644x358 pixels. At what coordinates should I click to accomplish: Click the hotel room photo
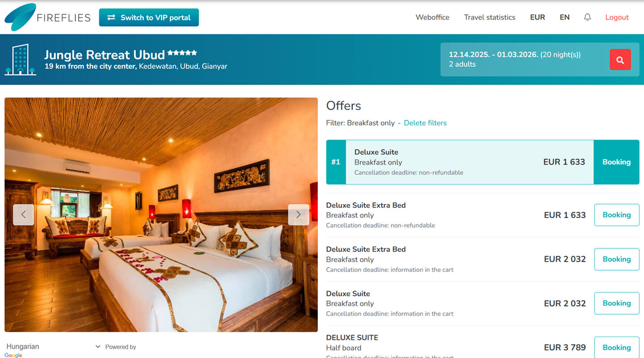pos(161,215)
